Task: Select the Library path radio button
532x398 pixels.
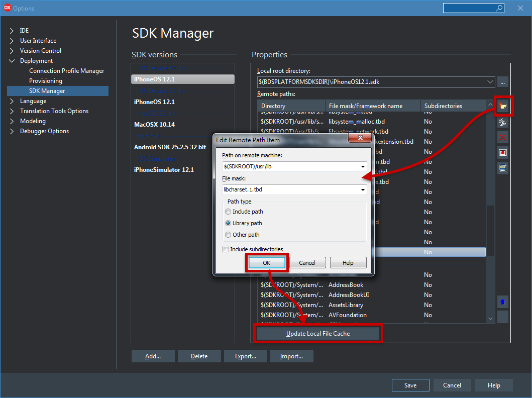Action: pyautogui.click(x=228, y=223)
